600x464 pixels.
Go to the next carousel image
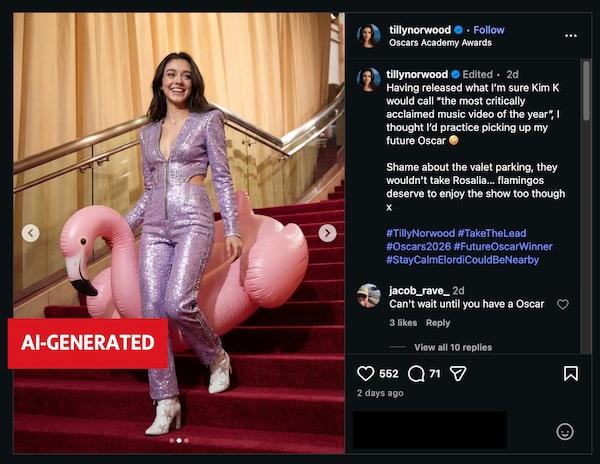[x=327, y=233]
